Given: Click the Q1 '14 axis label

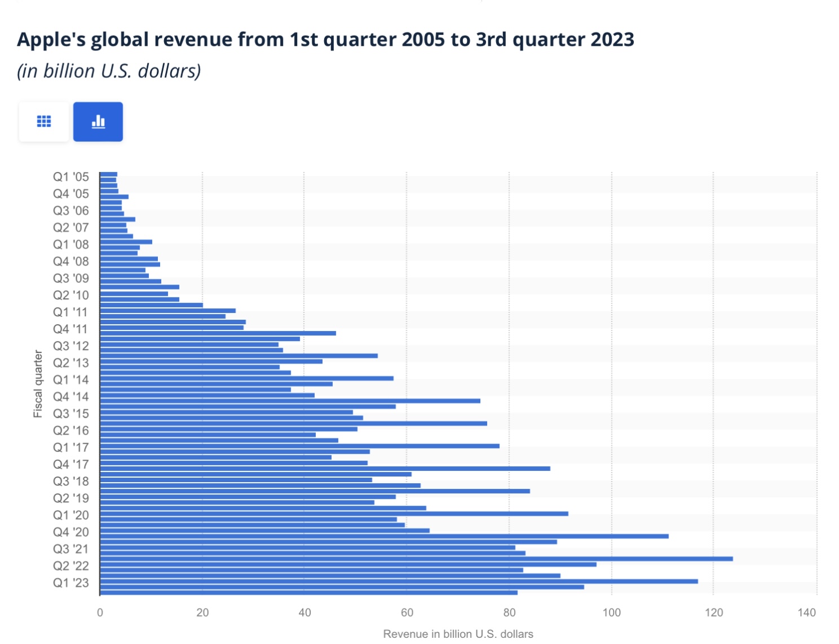Looking at the screenshot, I should point(71,380).
